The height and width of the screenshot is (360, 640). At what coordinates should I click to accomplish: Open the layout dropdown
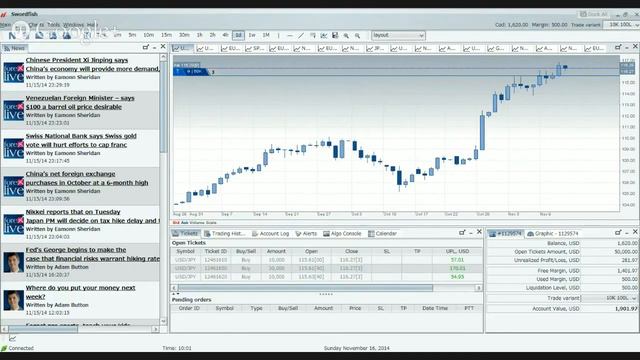pyautogui.click(x=398, y=36)
